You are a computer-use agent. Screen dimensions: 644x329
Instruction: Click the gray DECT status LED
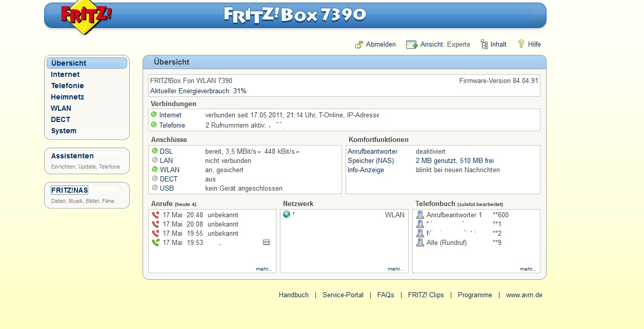pyautogui.click(x=155, y=179)
